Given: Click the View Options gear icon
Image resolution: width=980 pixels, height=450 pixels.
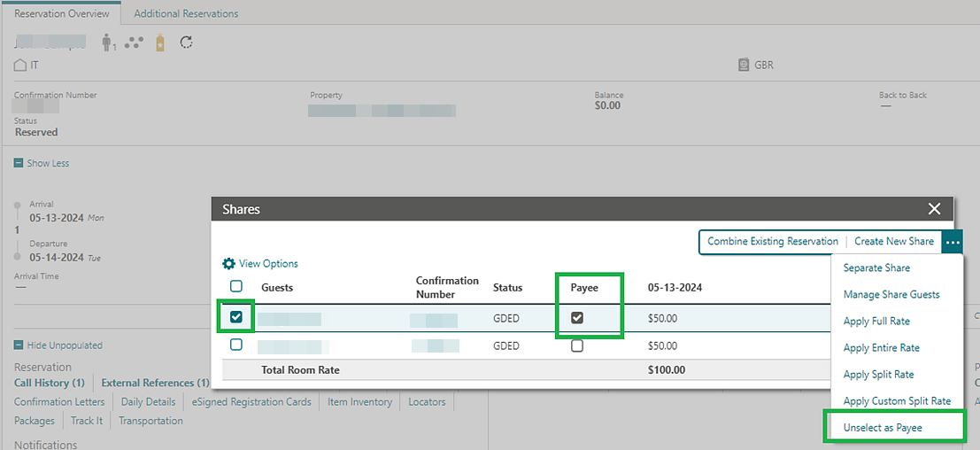Looking at the screenshot, I should [228, 264].
